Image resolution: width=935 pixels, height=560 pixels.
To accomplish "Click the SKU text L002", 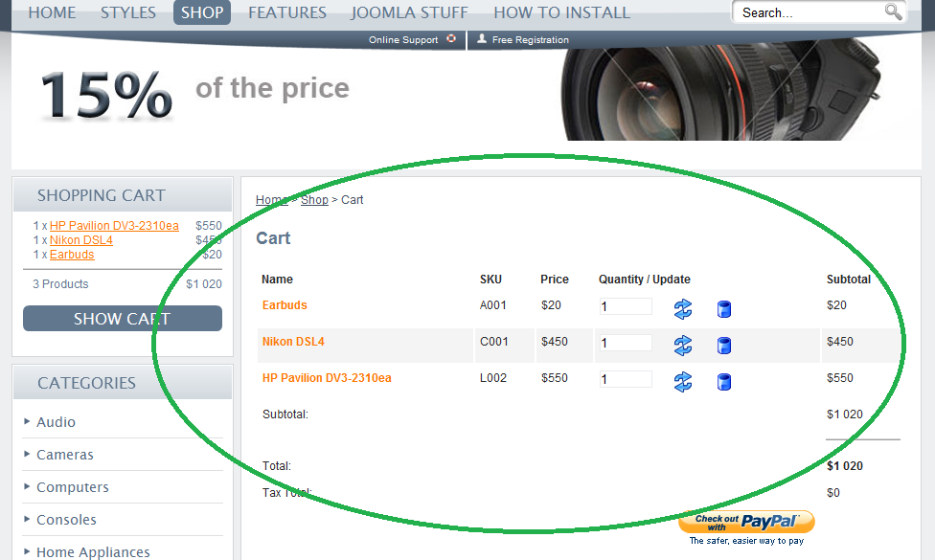I will click(x=493, y=378).
